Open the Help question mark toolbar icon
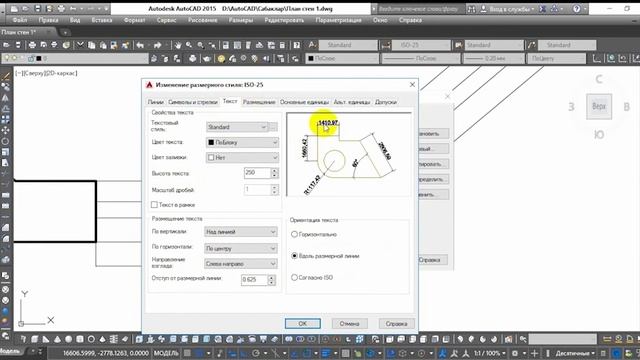Image resolution: width=640 pixels, height=360 pixels. coord(297,45)
